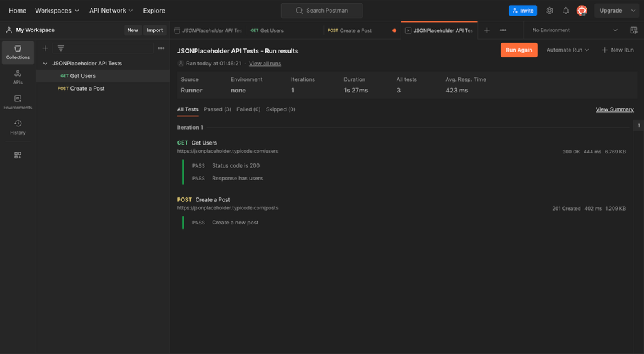Screen dimensions: 644x354
Task: Click the plus icon to create collection
Action: pyautogui.click(x=45, y=48)
